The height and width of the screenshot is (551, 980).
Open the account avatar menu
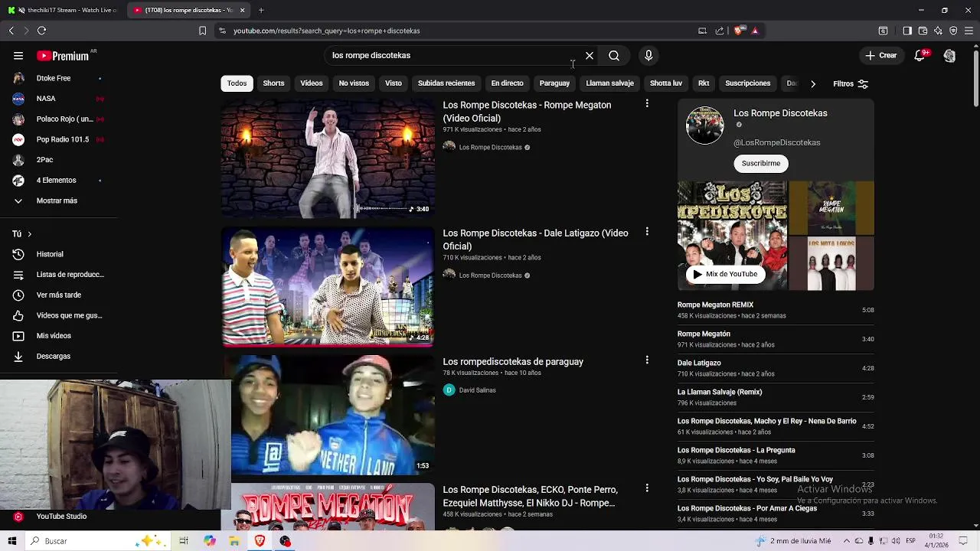point(949,56)
